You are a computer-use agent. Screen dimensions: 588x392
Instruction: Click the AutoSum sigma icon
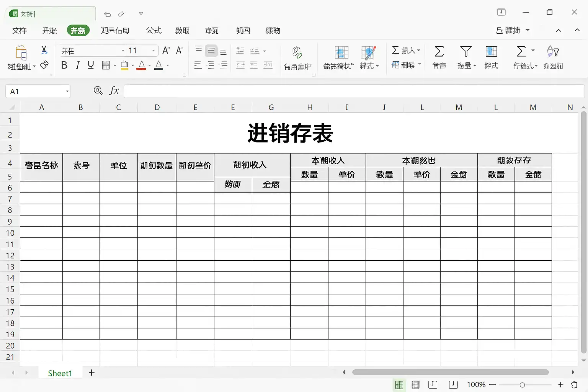[439, 51]
